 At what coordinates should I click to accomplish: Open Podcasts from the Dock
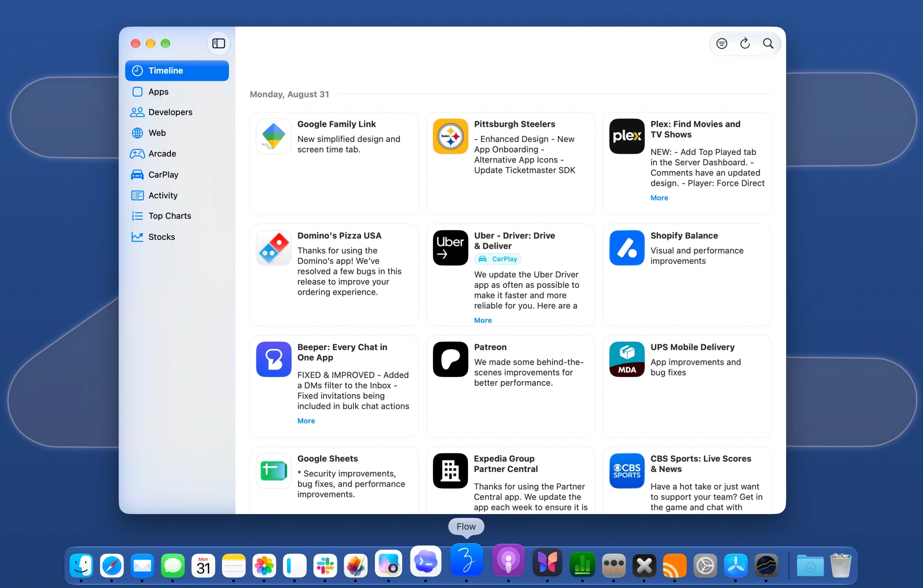(x=508, y=560)
